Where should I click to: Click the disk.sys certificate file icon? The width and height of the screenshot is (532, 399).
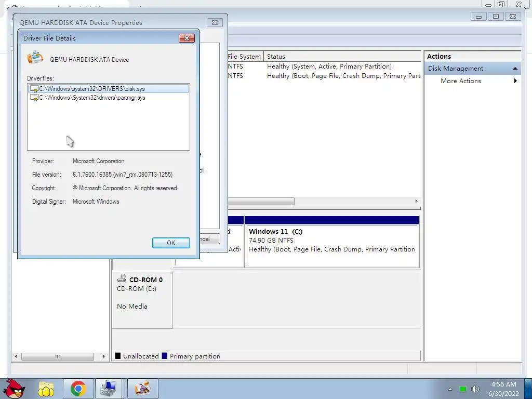tap(34, 89)
